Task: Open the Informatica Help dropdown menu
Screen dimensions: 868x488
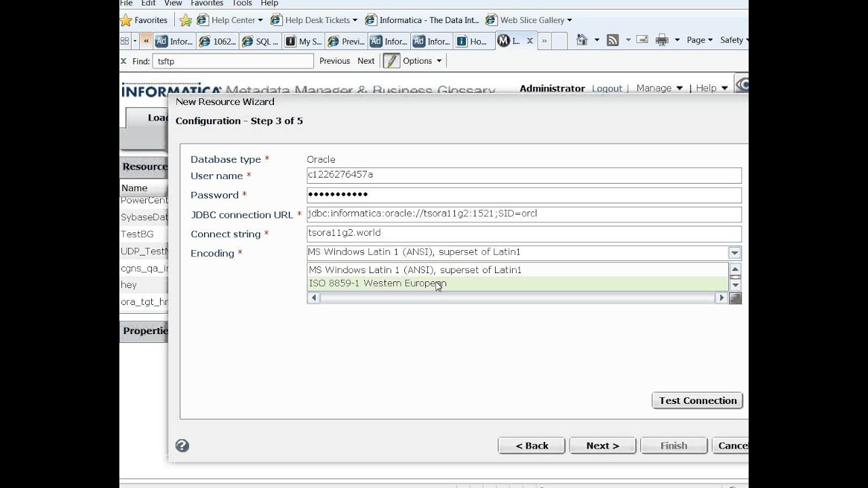Action: pos(711,88)
